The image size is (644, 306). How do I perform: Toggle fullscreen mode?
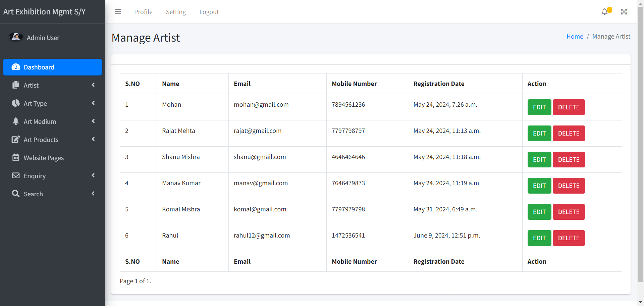click(x=624, y=11)
